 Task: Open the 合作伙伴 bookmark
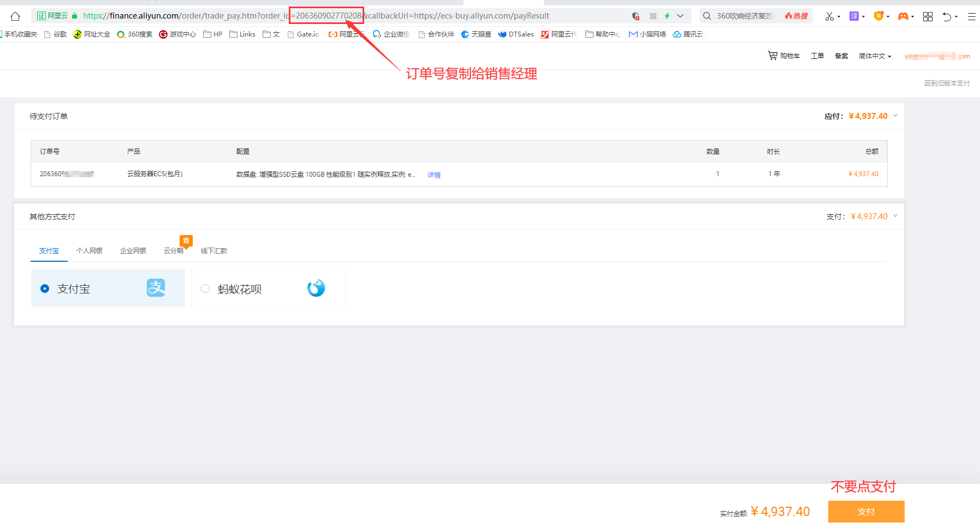[436, 34]
